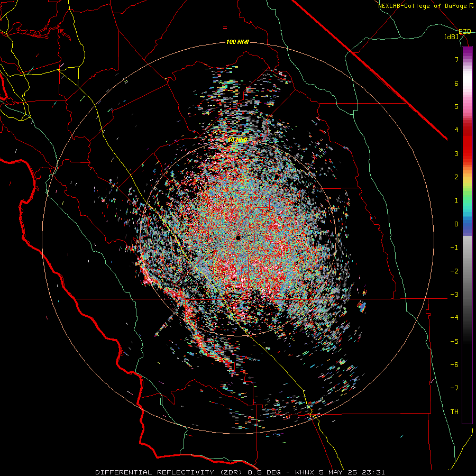The width and height of the screenshot is (476, 476).
Task: Click the positive "6" value on the dB scale
Action: 456,83
